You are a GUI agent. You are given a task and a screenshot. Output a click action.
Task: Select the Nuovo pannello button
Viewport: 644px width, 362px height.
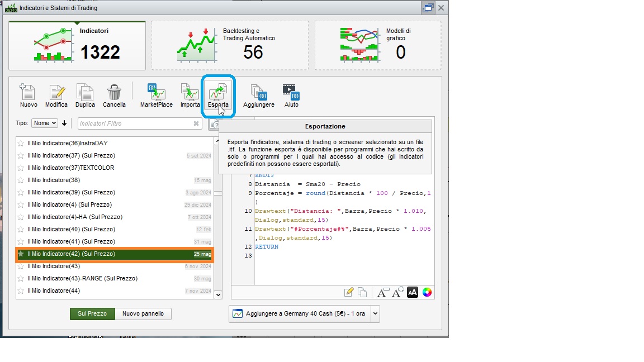point(143,314)
